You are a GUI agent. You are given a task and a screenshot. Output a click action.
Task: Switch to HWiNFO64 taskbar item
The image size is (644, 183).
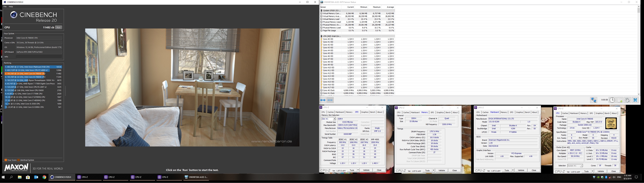196,177
